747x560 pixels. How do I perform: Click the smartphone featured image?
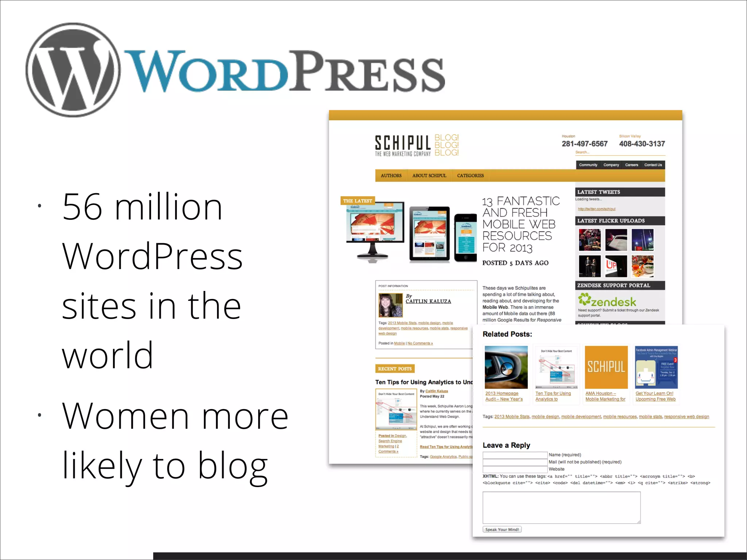(465, 238)
